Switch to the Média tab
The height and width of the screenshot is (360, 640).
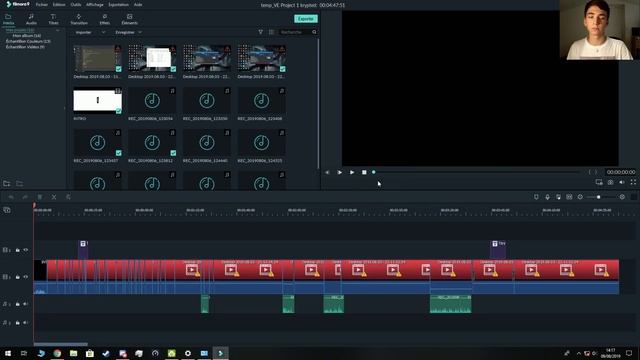tap(9, 19)
